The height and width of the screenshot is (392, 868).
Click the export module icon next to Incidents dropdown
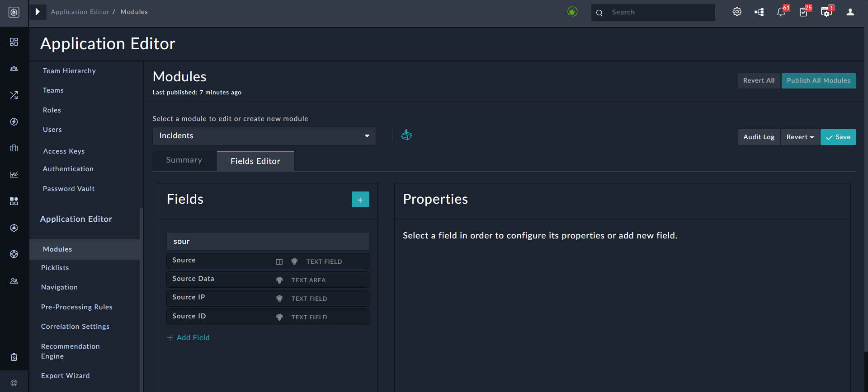pos(406,135)
